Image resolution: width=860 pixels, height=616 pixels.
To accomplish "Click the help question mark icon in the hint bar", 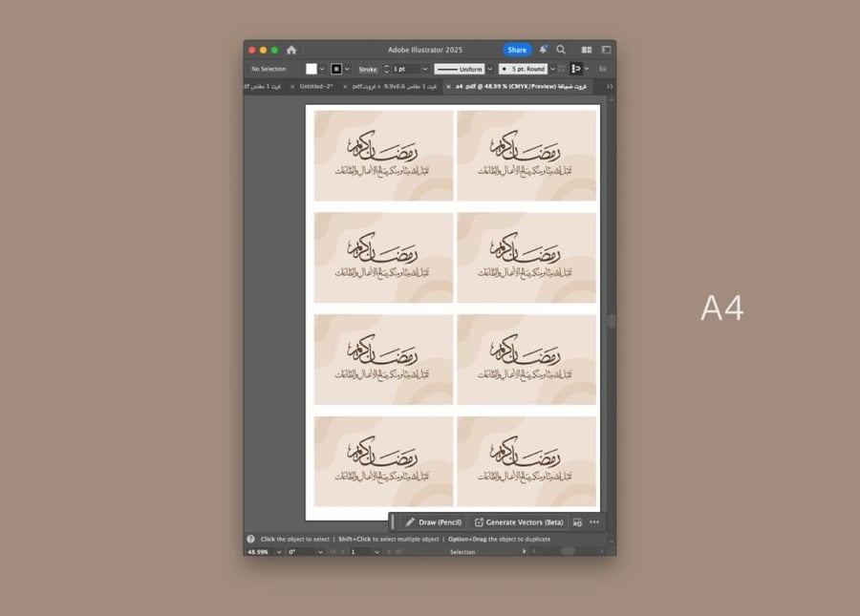I will tap(250, 540).
